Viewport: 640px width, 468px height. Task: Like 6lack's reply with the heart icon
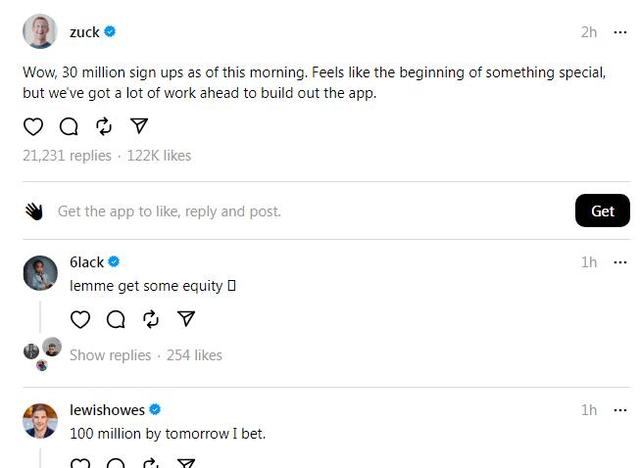click(x=80, y=319)
